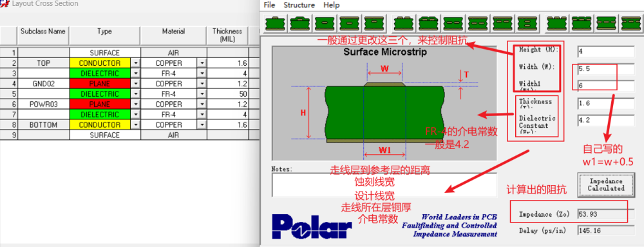Click the Thickness (T) field showing 1.6
Image resolution: width=644 pixels, height=247 pixels.
pos(606,104)
